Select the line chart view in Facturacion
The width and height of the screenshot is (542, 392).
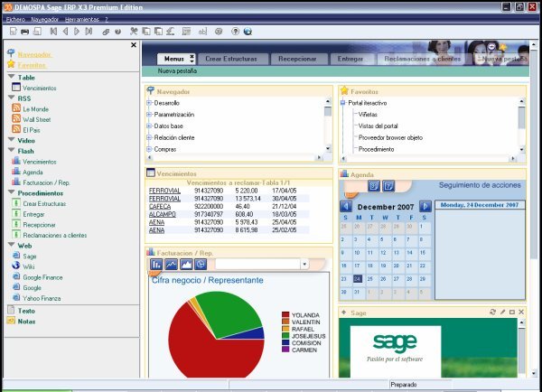click(171, 265)
